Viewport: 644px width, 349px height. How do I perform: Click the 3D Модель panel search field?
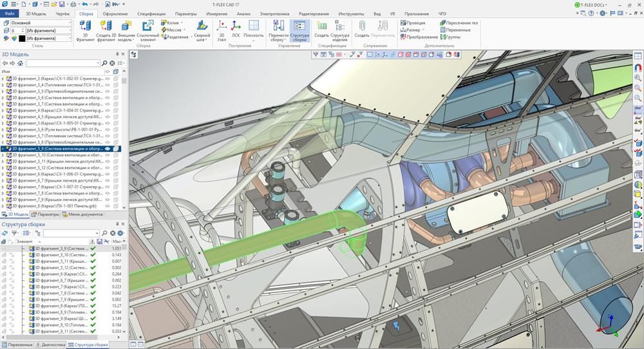click(62, 63)
